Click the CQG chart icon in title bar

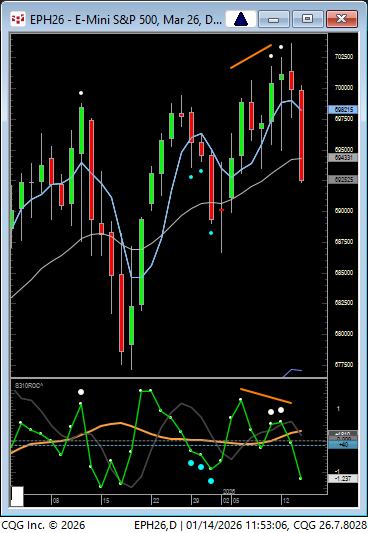click(x=18, y=19)
